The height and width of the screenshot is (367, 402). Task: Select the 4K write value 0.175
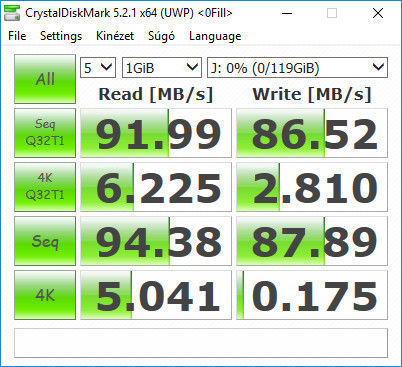(x=312, y=295)
